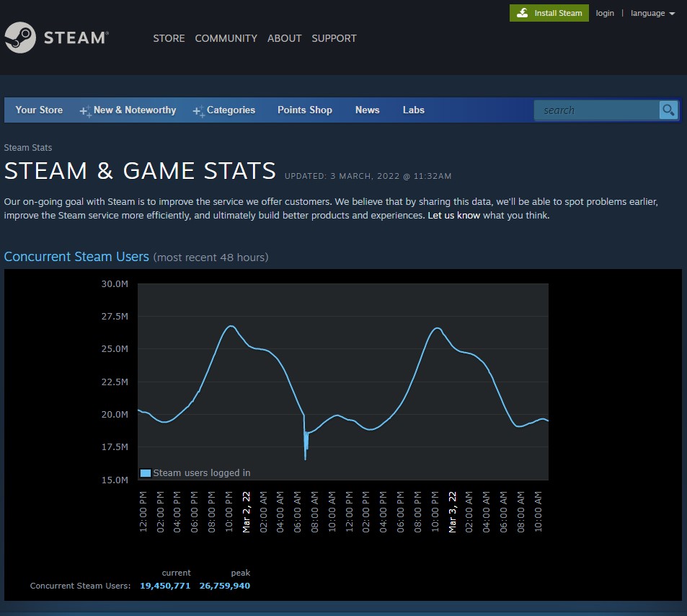Image resolution: width=687 pixels, height=616 pixels.
Task: Click the STEAM & GAME STATS title
Action: [x=140, y=170]
